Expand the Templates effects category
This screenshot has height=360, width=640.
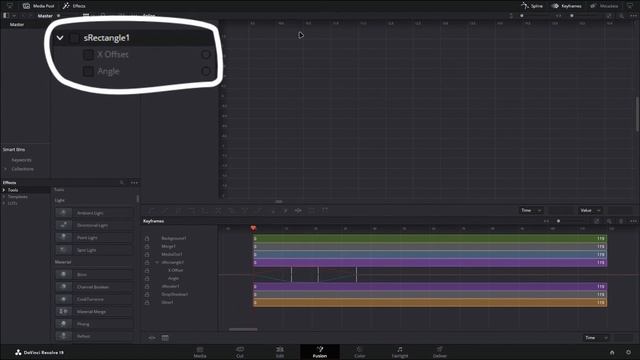(x=4, y=197)
